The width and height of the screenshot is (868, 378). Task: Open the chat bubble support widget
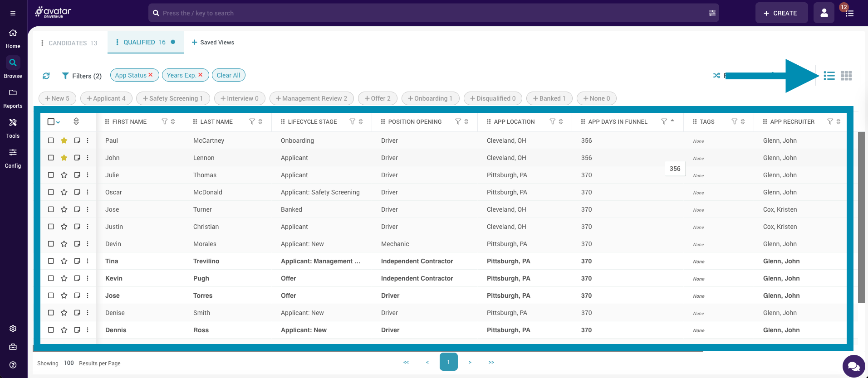point(853,366)
